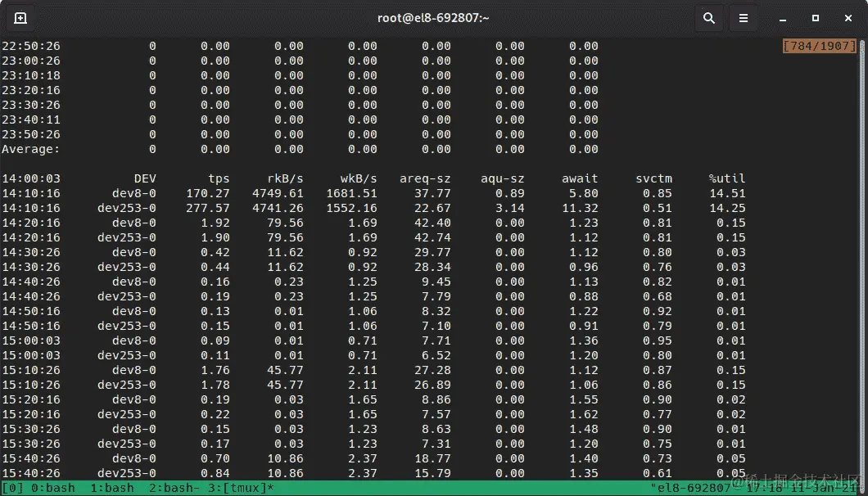Click the %util value 14.51
Viewport: 868px width, 496px height.
coord(727,193)
